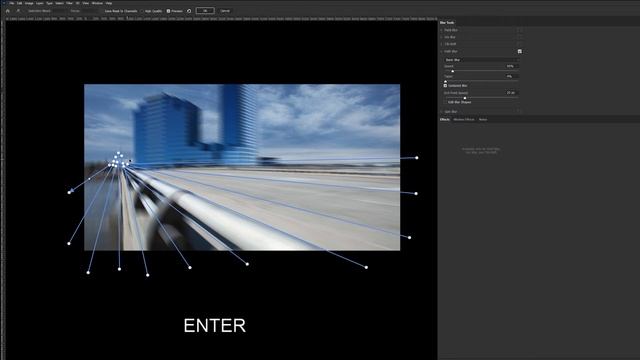This screenshot has height=360, width=640.
Task: Switch to the Noise tab
Action: (x=483, y=120)
